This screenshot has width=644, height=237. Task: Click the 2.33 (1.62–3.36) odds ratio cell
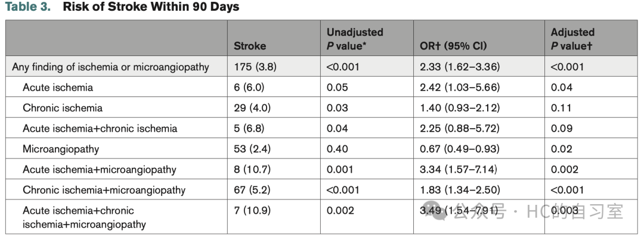click(x=460, y=67)
